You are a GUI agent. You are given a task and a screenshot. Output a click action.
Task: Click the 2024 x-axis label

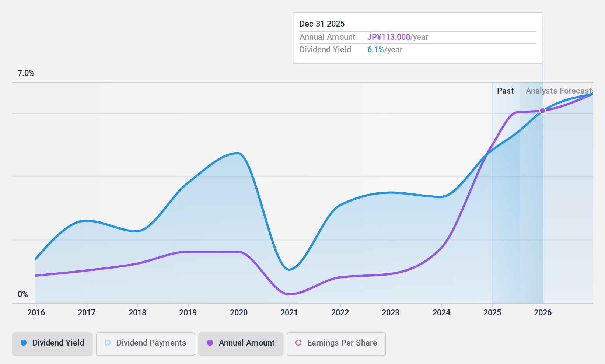click(441, 313)
